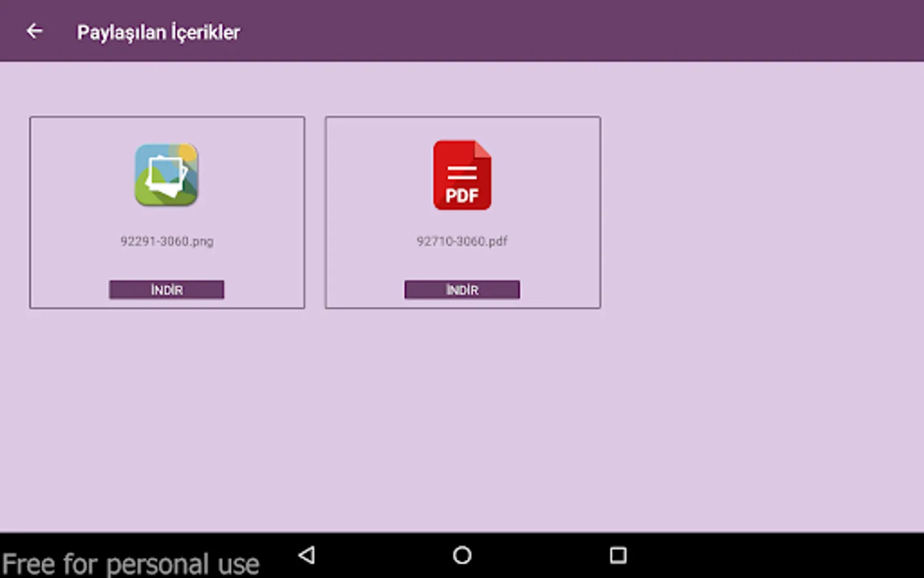Click the gallery-style thumbnail above 92291-3060.png

coord(167,175)
